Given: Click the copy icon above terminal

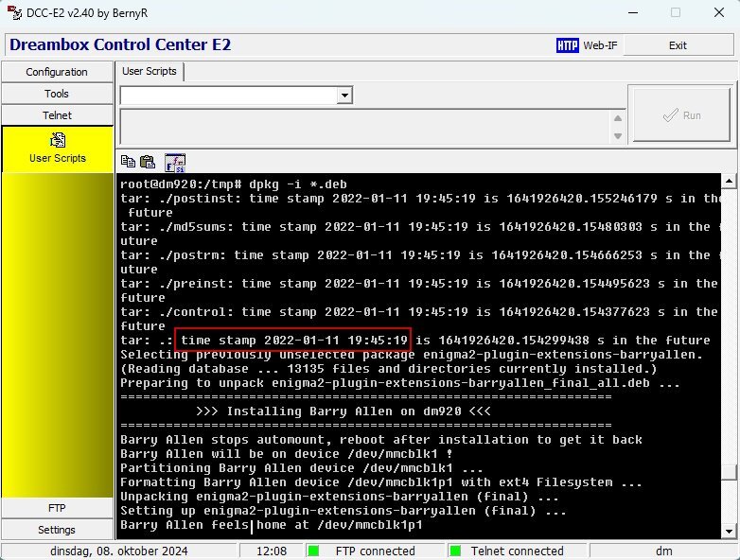Looking at the screenshot, I should pyautogui.click(x=128, y=162).
